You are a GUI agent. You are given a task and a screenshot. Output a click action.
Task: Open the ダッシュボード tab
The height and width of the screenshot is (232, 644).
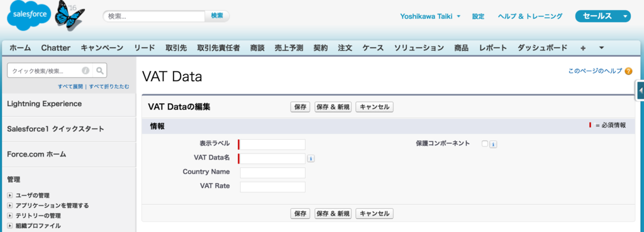542,48
